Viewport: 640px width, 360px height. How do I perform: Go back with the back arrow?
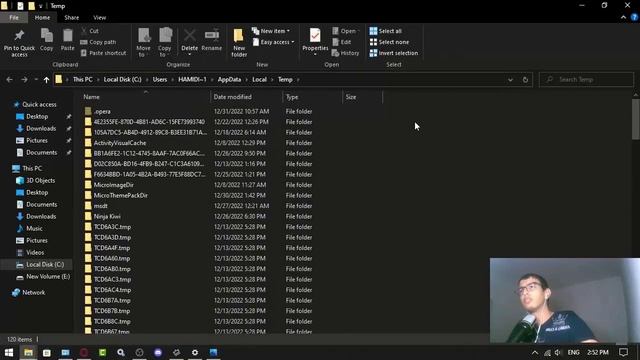pyautogui.click(x=9, y=80)
